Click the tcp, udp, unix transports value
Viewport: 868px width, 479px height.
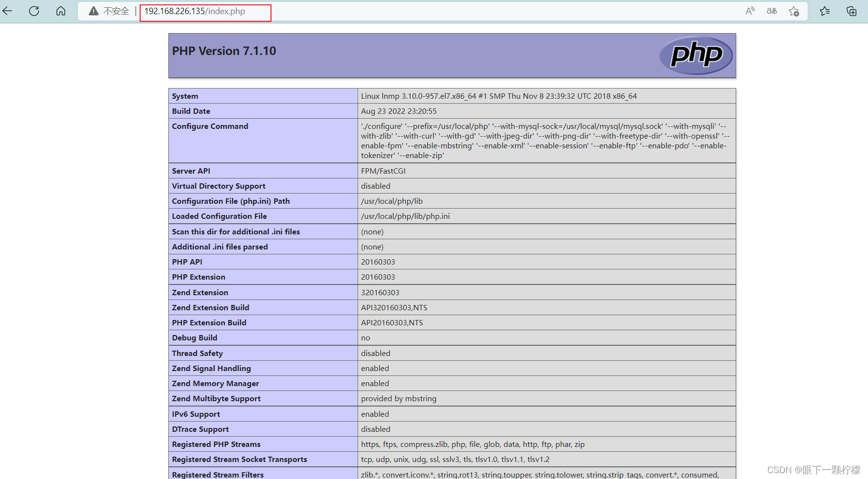pyautogui.click(x=455, y=460)
